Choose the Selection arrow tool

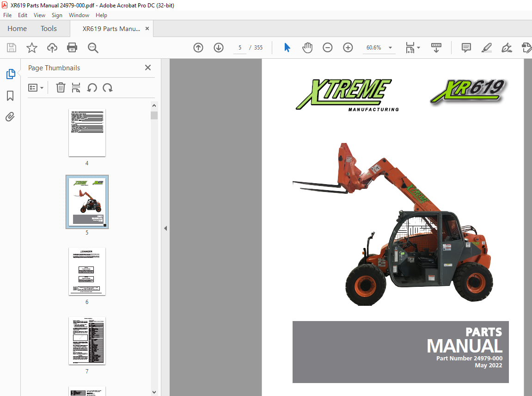point(287,48)
